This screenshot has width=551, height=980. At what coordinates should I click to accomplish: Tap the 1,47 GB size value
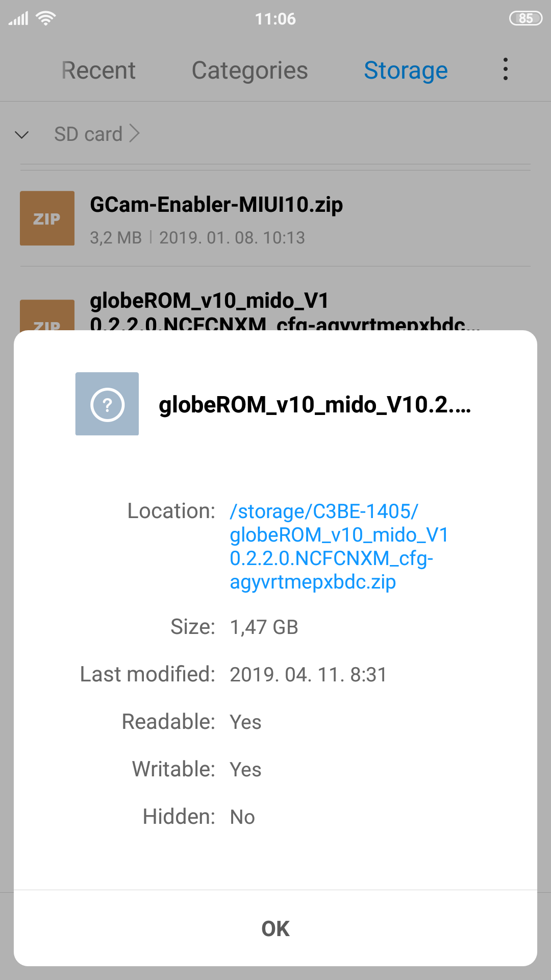click(264, 627)
